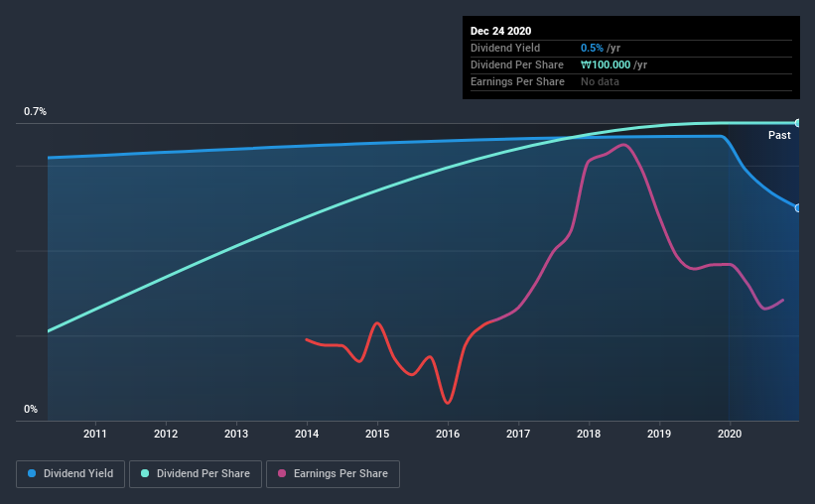Viewport: 815px width, 504px height.
Task: Select the 2011 x-axis label
Action: (95, 434)
